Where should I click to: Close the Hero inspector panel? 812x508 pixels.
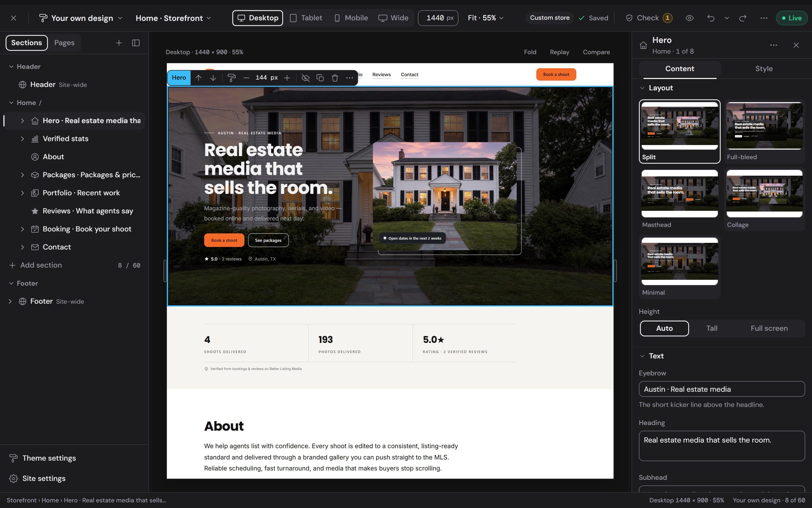[x=796, y=45]
